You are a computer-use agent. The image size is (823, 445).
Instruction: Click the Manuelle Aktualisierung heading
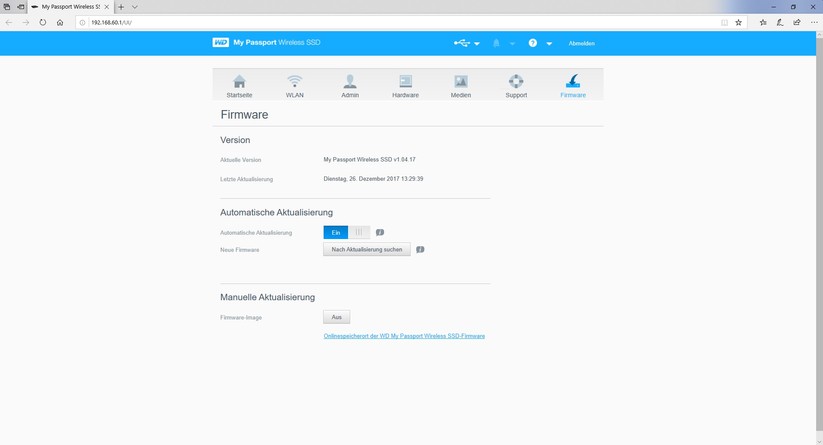click(x=268, y=297)
